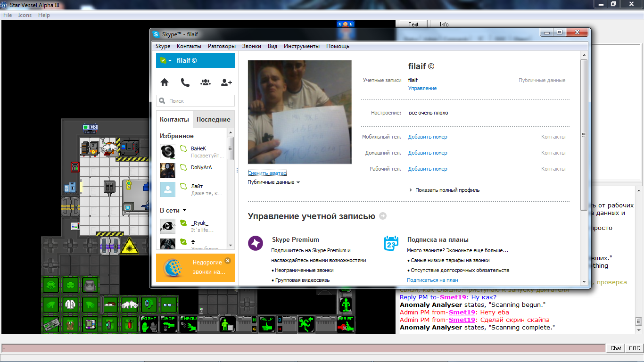The image size is (644, 362).
Task: Click the Skype contact list scrollbar thumb
Action: click(231, 148)
